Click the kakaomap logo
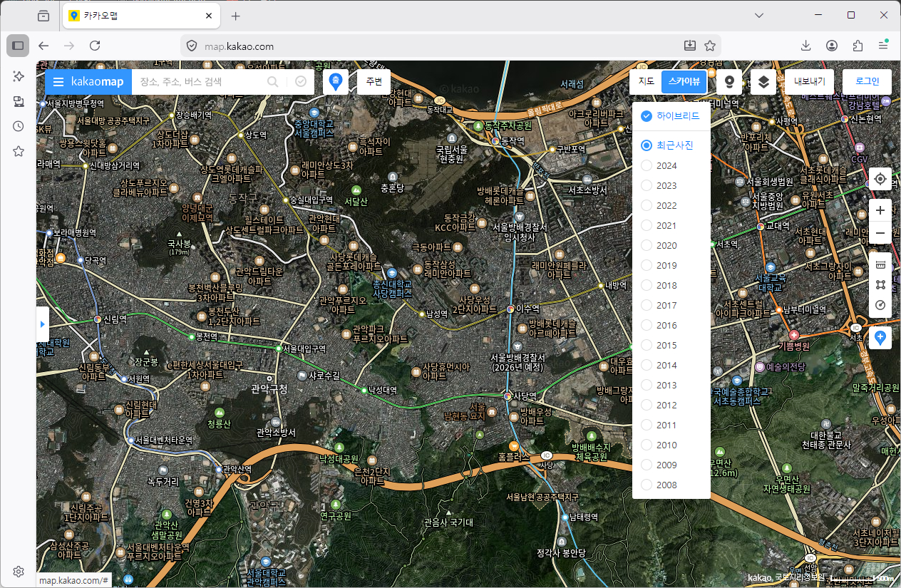The width and height of the screenshot is (901, 588). tap(97, 82)
